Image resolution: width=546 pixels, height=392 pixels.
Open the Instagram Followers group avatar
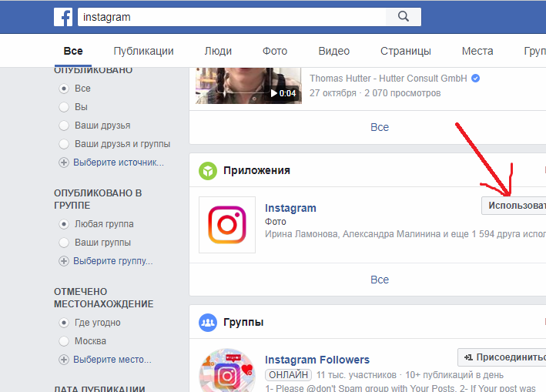tap(227, 370)
